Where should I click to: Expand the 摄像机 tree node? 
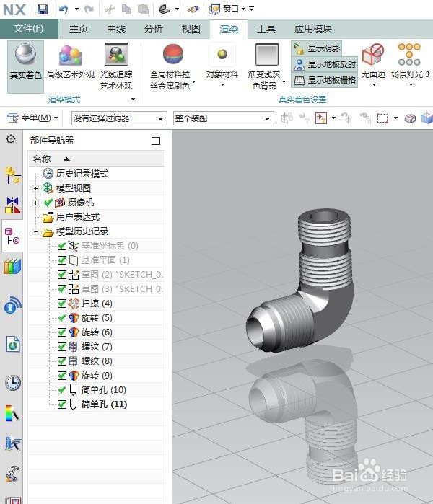point(35,203)
